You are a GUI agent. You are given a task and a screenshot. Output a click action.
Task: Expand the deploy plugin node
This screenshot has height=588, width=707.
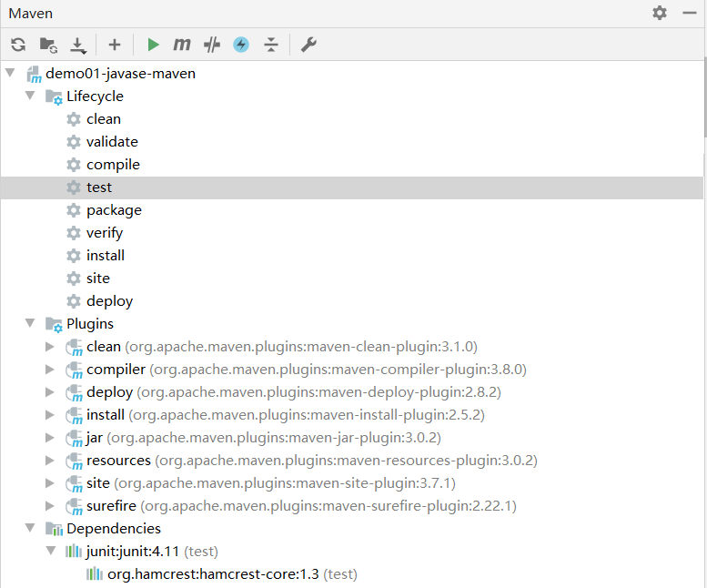coord(50,392)
